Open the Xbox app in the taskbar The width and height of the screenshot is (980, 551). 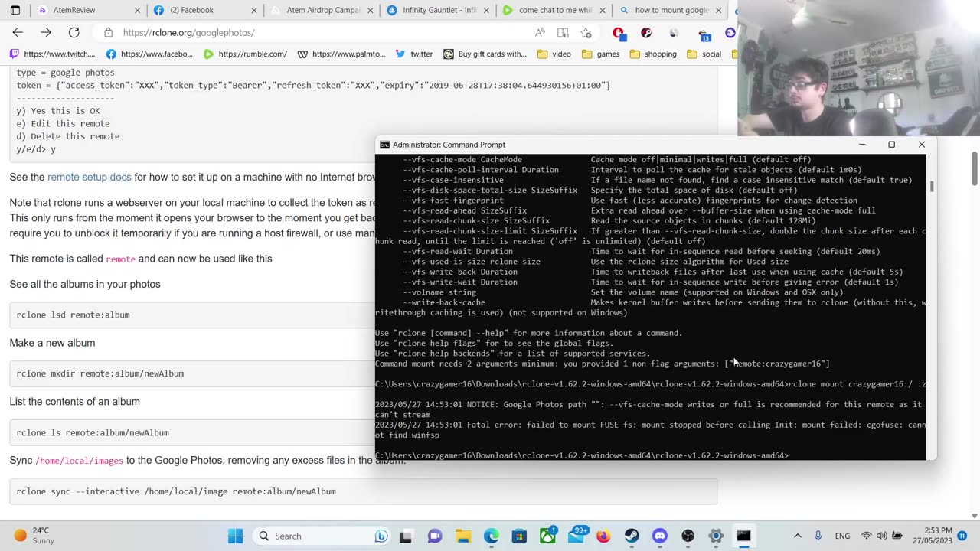547,536
